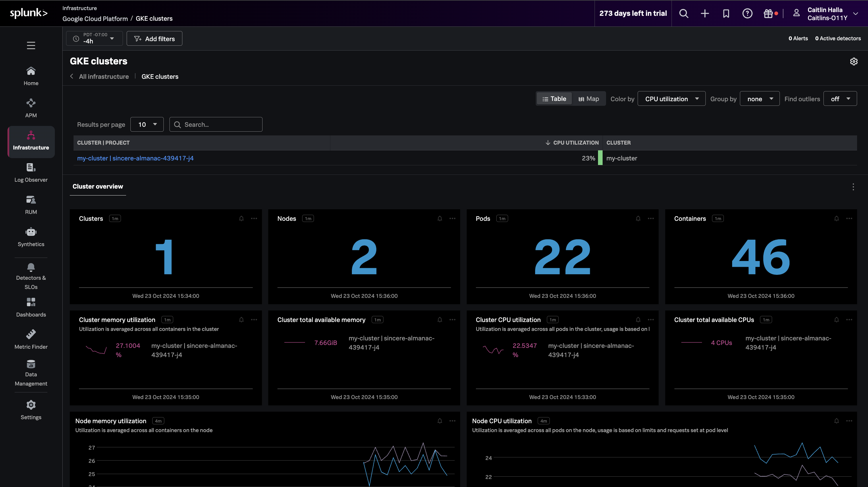Open the gift what's new icon
Image resolution: width=868 pixels, height=487 pixels.
coord(768,14)
